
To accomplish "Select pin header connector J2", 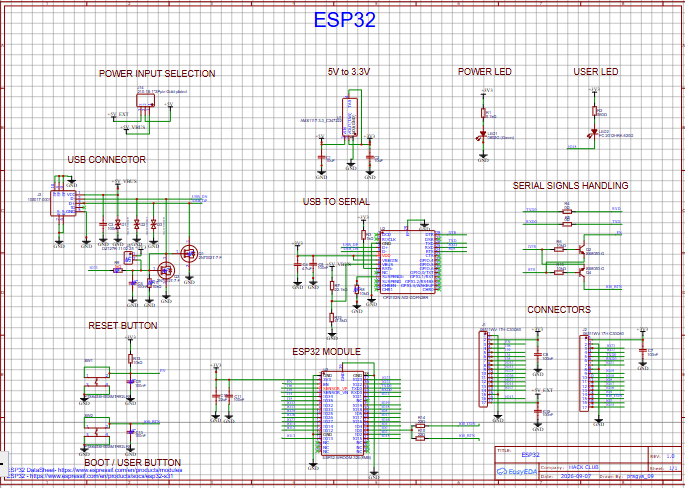I will point(584,373).
